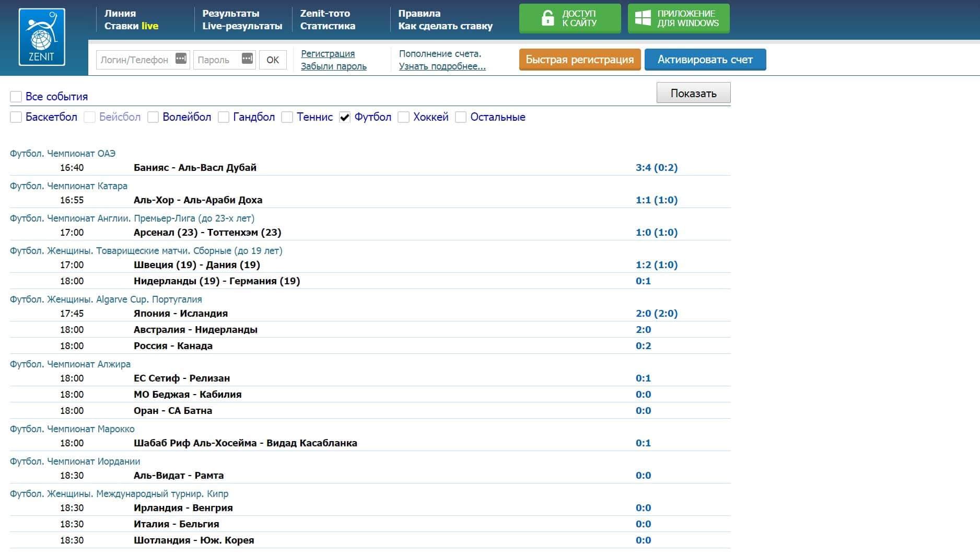This screenshot has height=554, width=980.
Task: Click 'Приложение для Windows' button
Action: coord(679,18)
